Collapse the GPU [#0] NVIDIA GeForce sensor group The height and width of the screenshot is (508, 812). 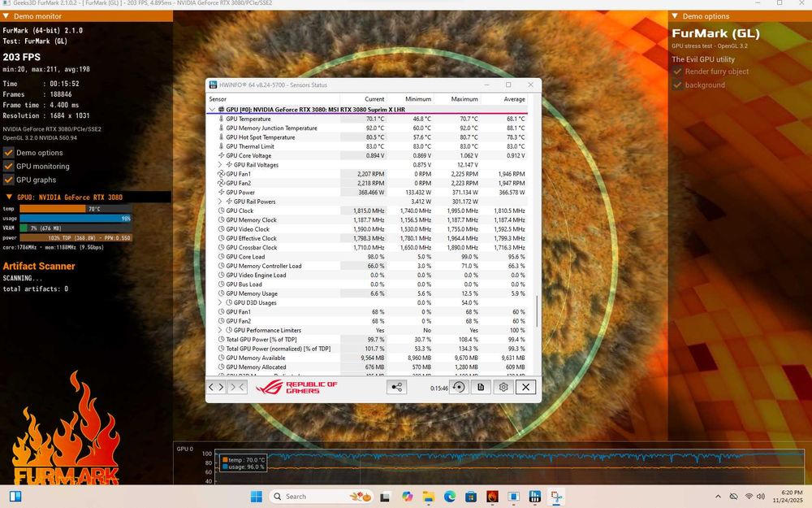(212, 110)
